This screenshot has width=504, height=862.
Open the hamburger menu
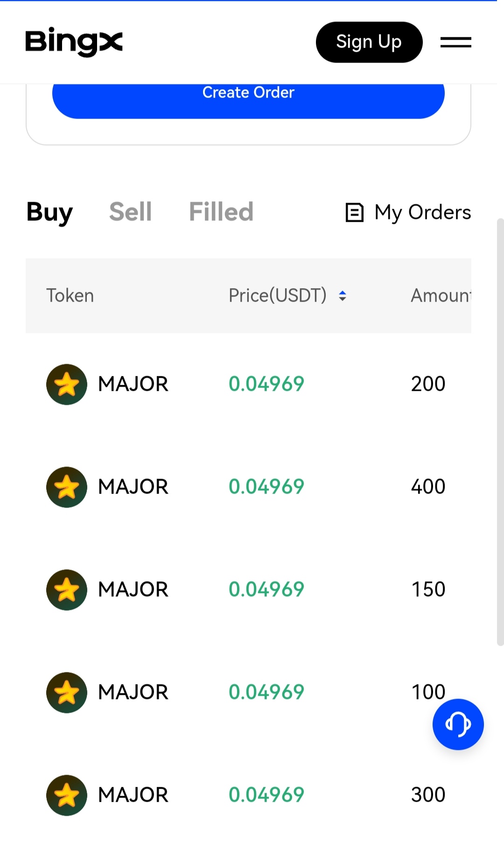455,42
